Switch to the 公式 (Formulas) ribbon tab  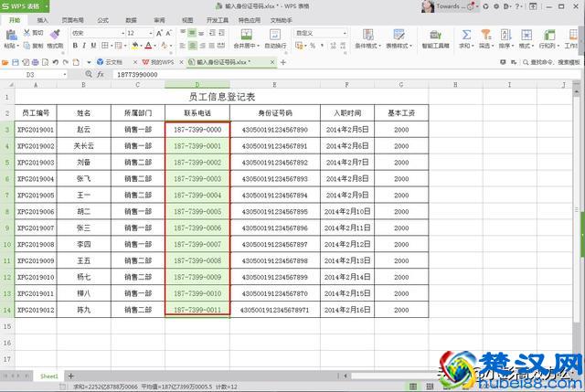pyautogui.click(x=102, y=20)
